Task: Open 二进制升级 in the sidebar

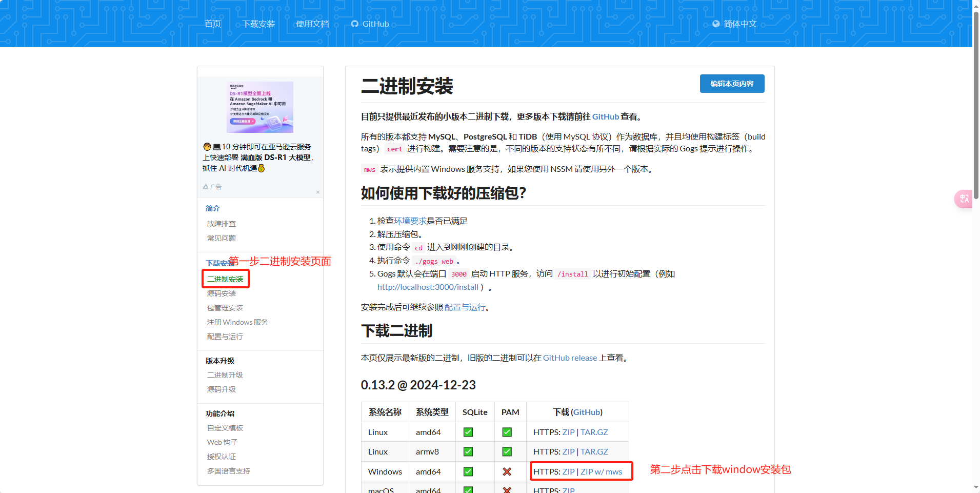Action: [x=225, y=375]
